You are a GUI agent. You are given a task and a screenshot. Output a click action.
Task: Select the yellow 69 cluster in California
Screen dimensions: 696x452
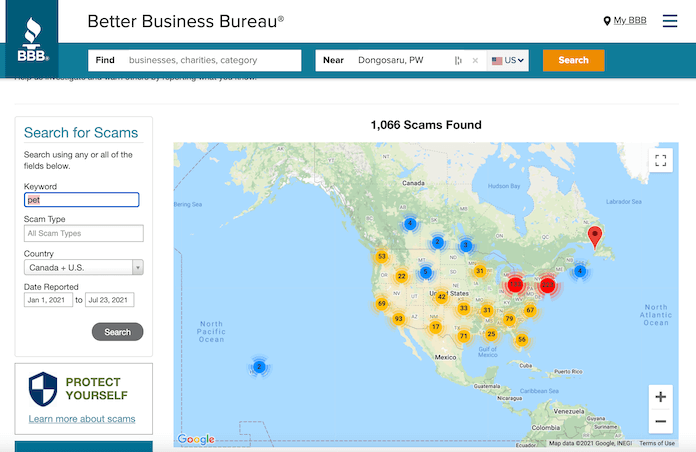[381, 304]
